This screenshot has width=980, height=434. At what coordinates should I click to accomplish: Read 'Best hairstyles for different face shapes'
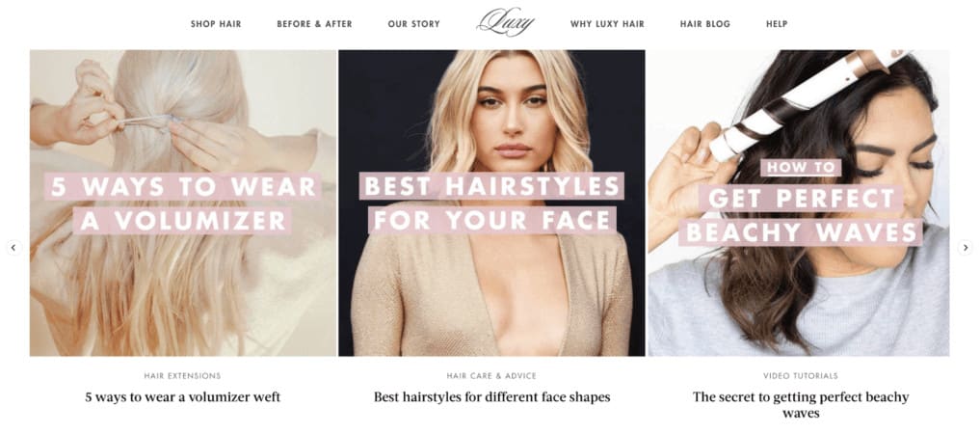pos(491,396)
